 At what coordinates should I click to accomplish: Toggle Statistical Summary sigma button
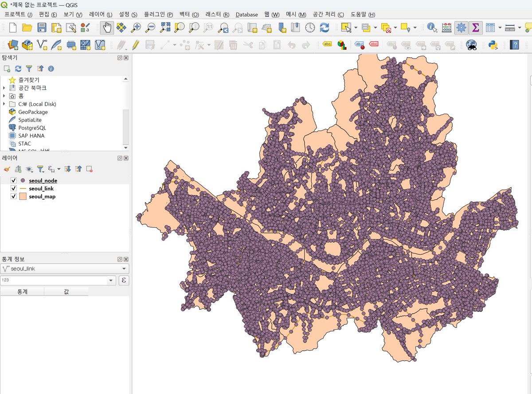(475, 28)
